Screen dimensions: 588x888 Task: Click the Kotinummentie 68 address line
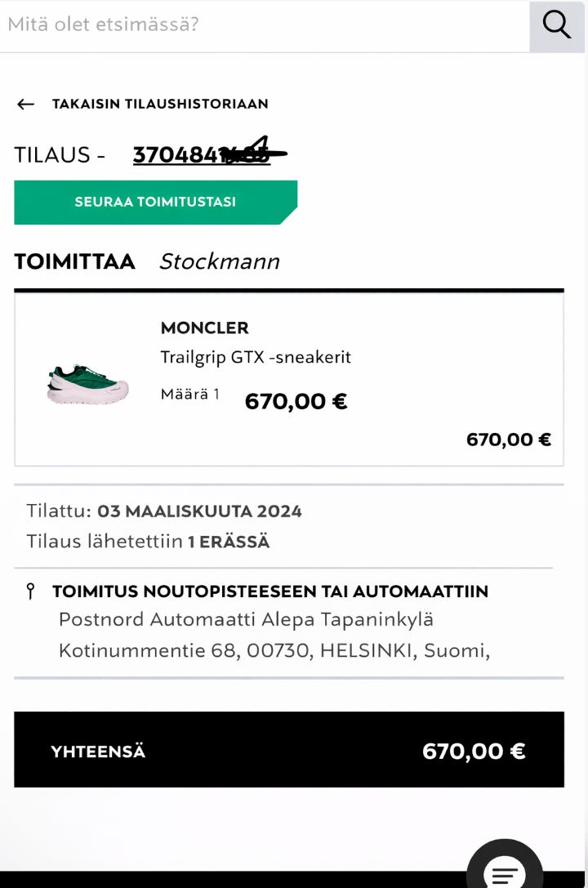[x=274, y=650]
